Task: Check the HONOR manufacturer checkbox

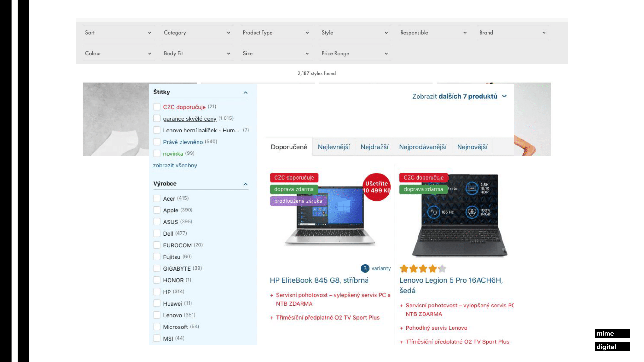Action: click(157, 280)
